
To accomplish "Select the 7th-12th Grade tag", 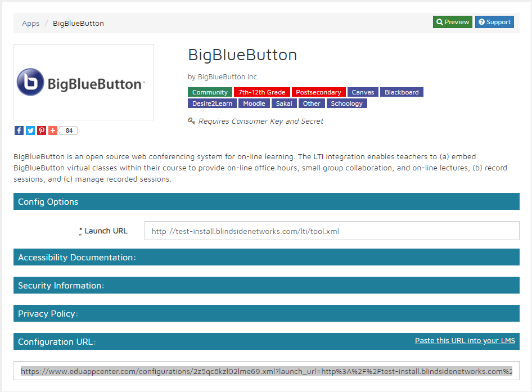I will coord(262,92).
